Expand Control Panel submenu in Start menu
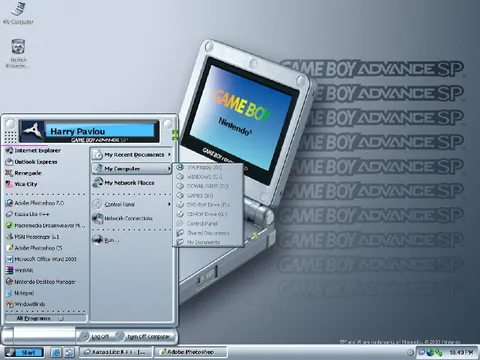This screenshot has width=480, height=360. (132, 204)
